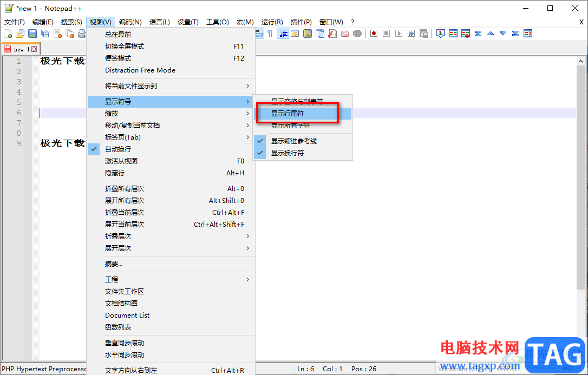Click Run Macro Multiple Times icon
Screen dimensions: 588x375
pos(411,34)
